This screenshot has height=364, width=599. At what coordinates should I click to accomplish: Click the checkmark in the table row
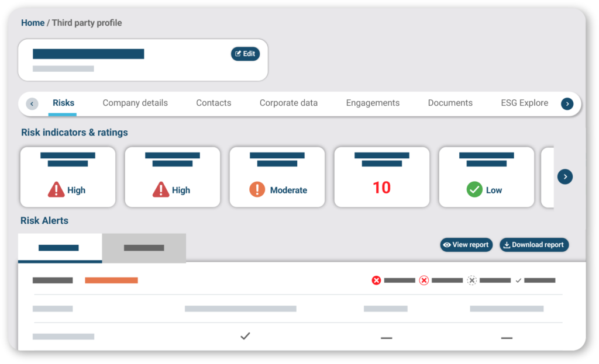245,336
